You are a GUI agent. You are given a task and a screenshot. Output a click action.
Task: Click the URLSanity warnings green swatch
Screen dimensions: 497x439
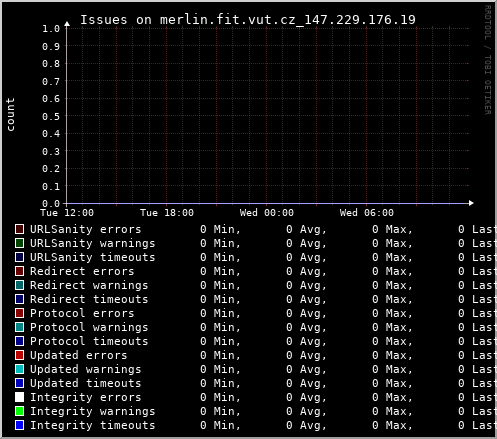(x=20, y=243)
